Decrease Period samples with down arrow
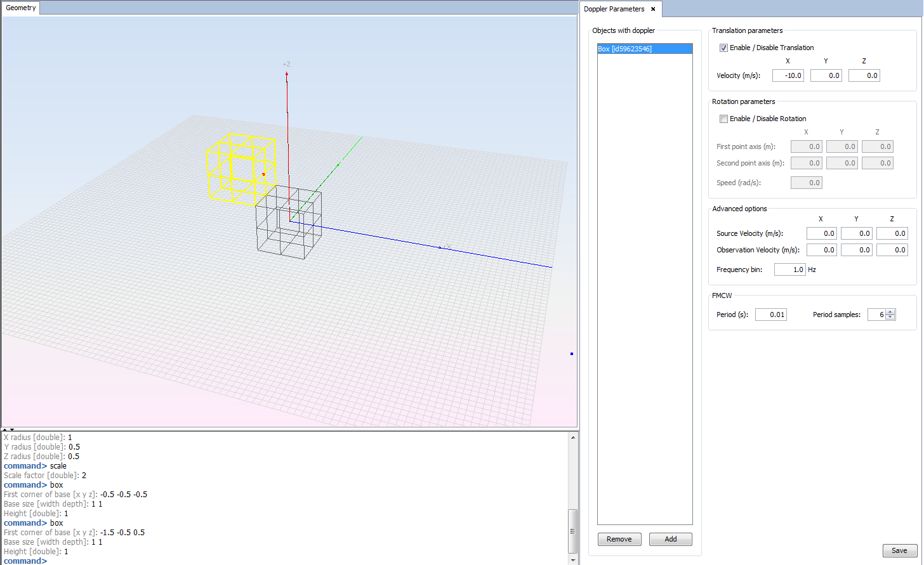The width and height of the screenshot is (924, 565). point(890,318)
